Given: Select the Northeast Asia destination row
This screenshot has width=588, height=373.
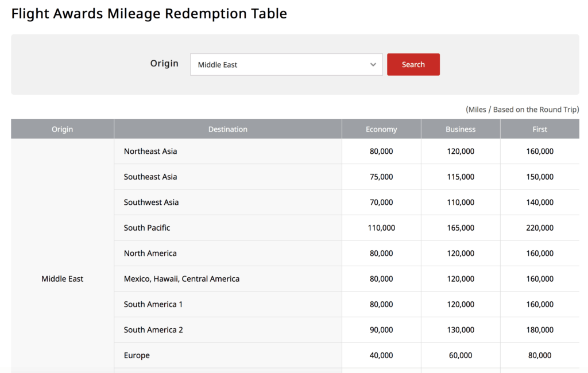Looking at the screenshot, I should point(150,151).
